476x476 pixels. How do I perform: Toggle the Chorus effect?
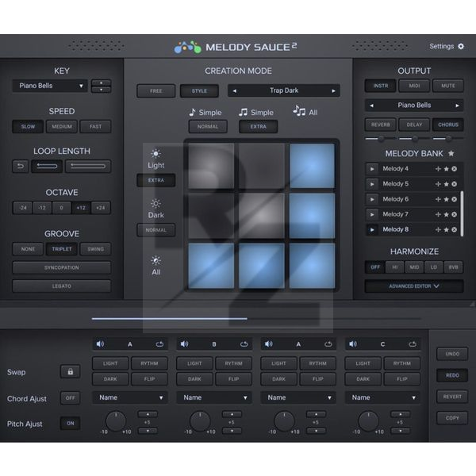click(x=448, y=125)
